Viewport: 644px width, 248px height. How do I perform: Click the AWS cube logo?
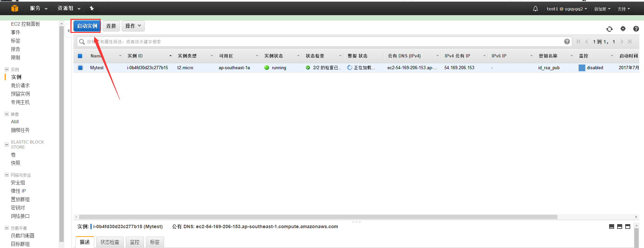pos(15,8)
